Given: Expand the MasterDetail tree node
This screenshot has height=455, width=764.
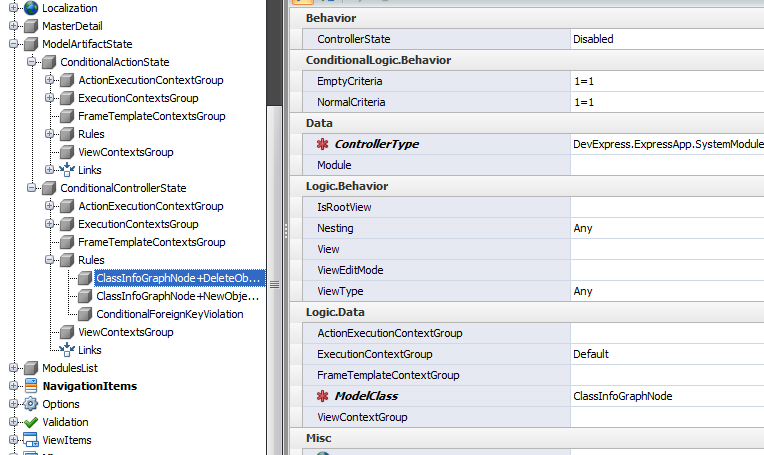Looking at the screenshot, I should pos(14,26).
